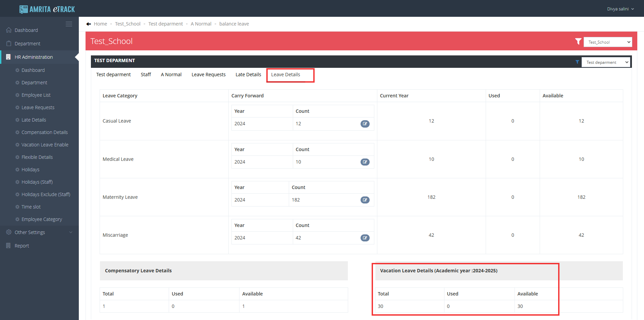The image size is (644, 320).
Task: Open the Test_School selection dropdown
Action: (607, 42)
